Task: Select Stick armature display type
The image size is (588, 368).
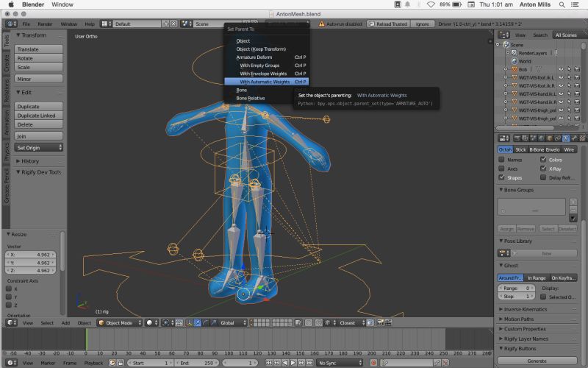Action: click(520, 149)
